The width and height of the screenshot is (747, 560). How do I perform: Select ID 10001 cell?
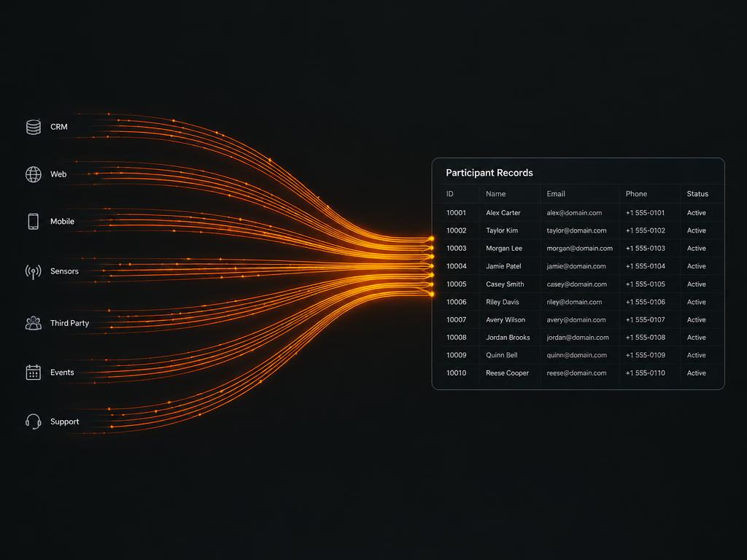tap(456, 213)
